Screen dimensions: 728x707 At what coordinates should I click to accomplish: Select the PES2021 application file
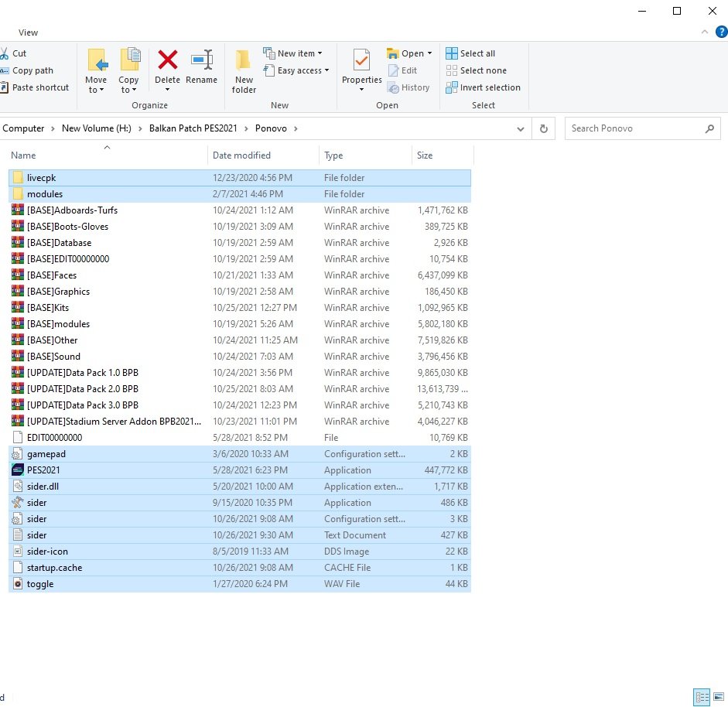[43, 470]
